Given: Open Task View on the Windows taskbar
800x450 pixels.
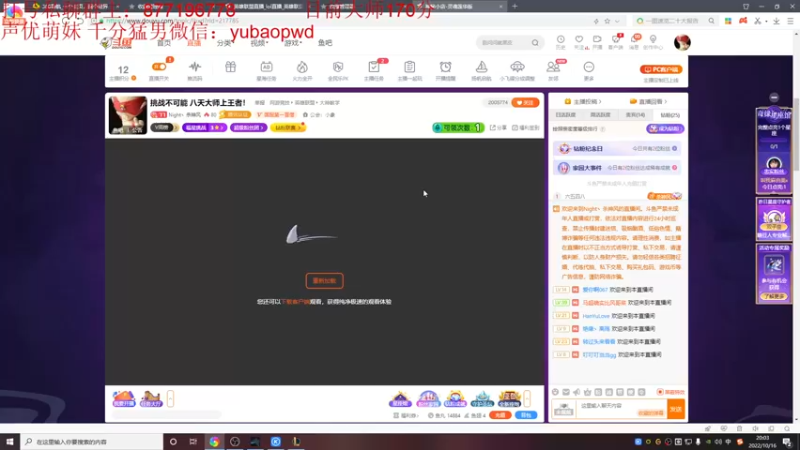Looking at the screenshot, I should point(193,441).
